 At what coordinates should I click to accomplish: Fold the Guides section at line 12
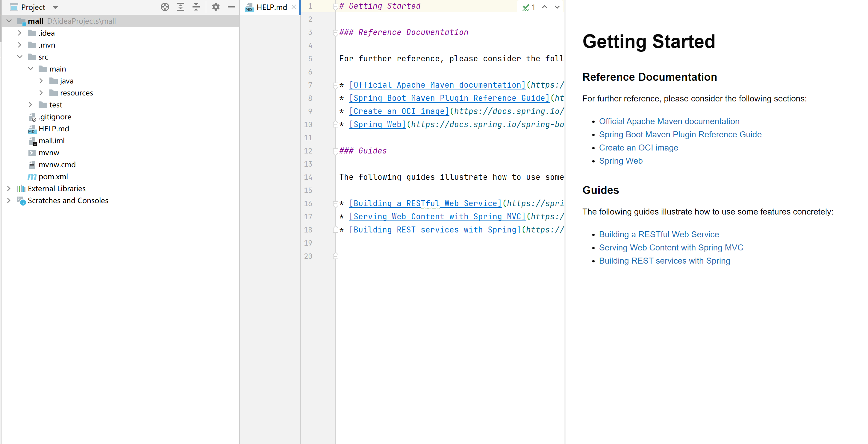pos(335,151)
